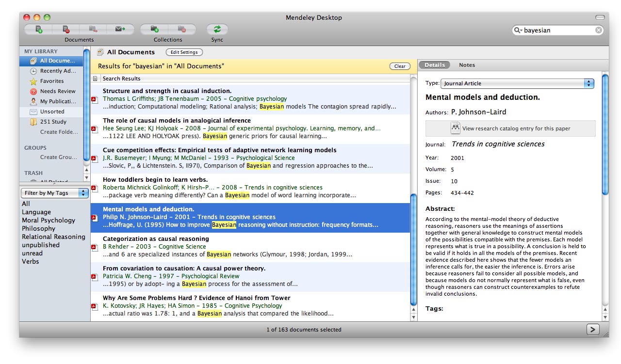Select the Details tab

(435, 65)
